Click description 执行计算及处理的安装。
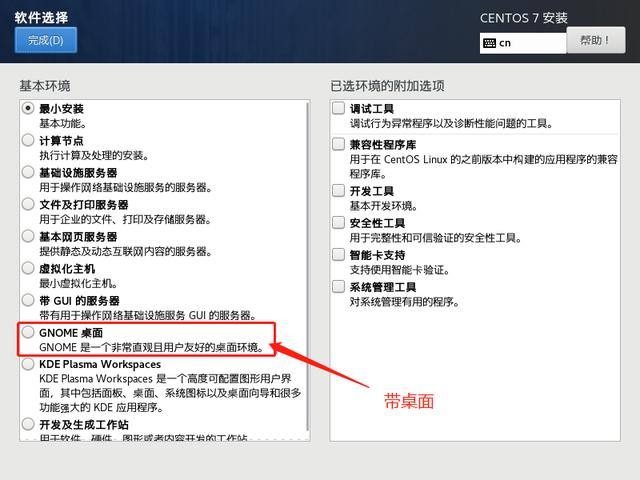The image size is (640, 480). (94, 156)
